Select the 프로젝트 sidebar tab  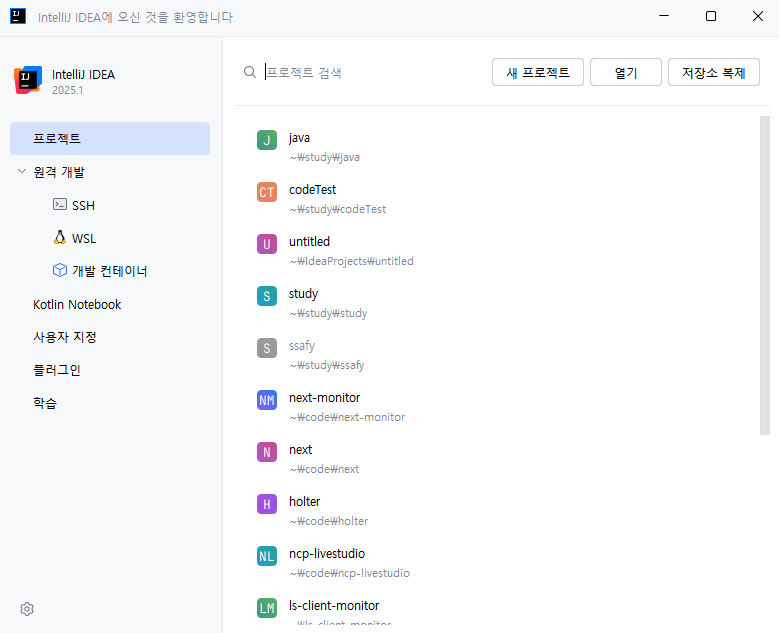pyautogui.click(x=110, y=138)
